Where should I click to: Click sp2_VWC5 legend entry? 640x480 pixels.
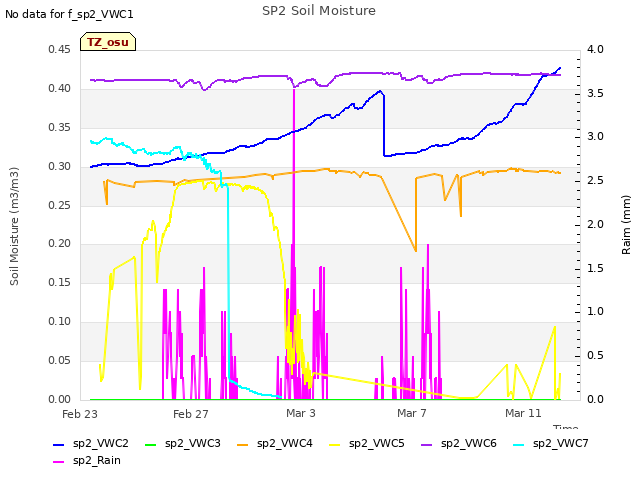click(x=367, y=443)
